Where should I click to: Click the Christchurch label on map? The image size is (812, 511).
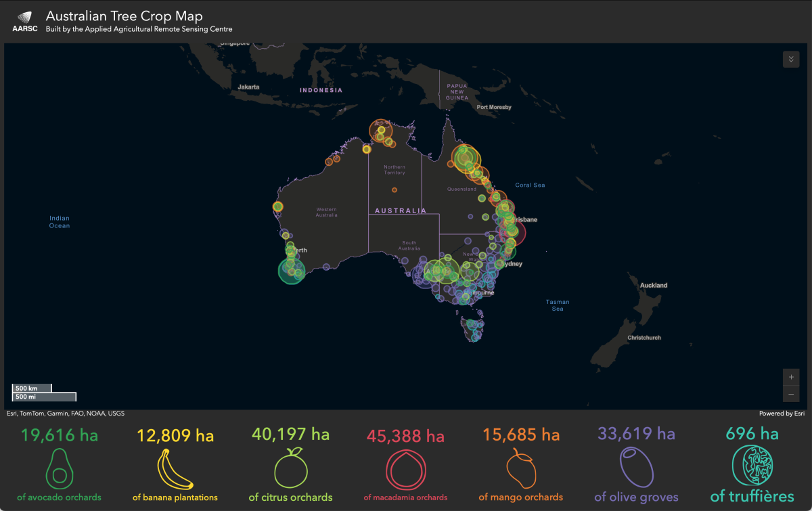[644, 338]
